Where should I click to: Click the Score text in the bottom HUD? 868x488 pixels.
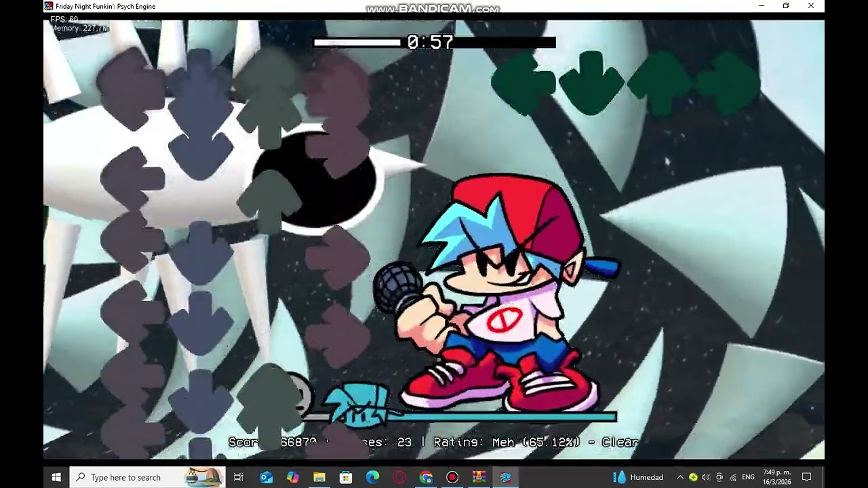pyautogui.click(x=273, y=442)
